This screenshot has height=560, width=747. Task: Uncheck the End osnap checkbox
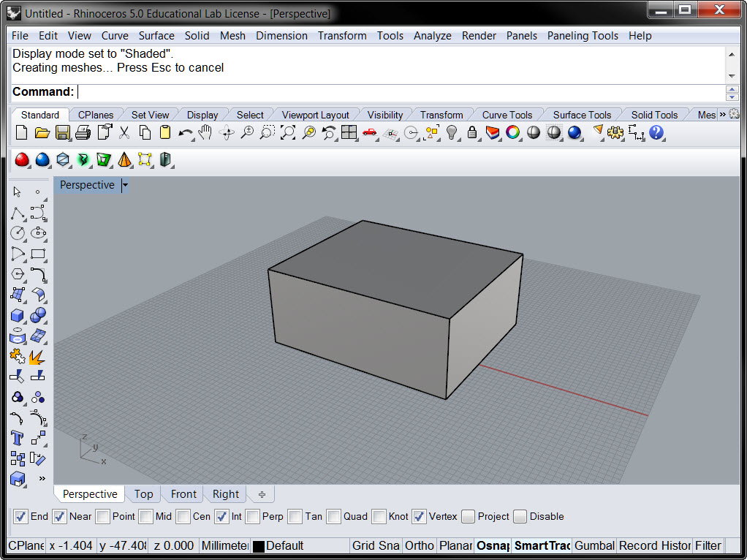point(20,516)
